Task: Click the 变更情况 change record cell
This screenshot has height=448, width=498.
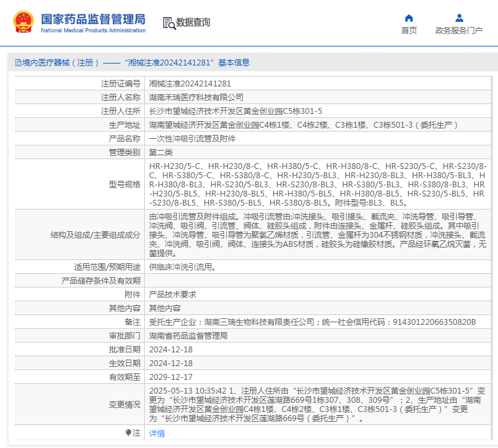Action: point(318,405)
